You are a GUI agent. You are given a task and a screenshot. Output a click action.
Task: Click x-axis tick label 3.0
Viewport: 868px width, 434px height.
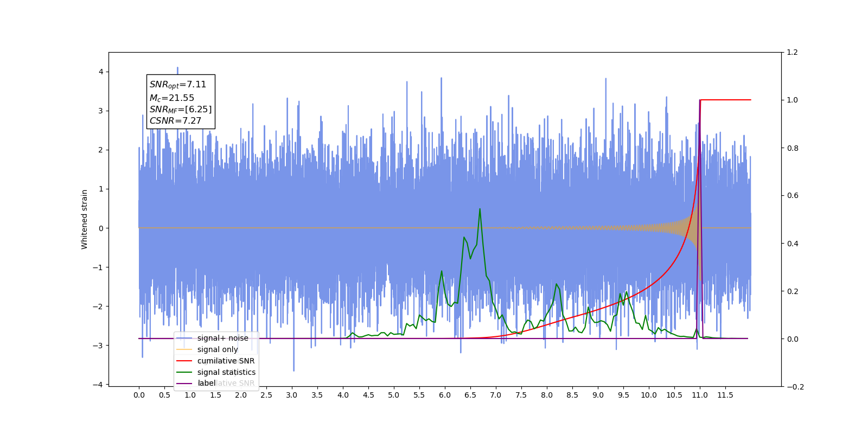pyautogui.click(x=292, y=395)
